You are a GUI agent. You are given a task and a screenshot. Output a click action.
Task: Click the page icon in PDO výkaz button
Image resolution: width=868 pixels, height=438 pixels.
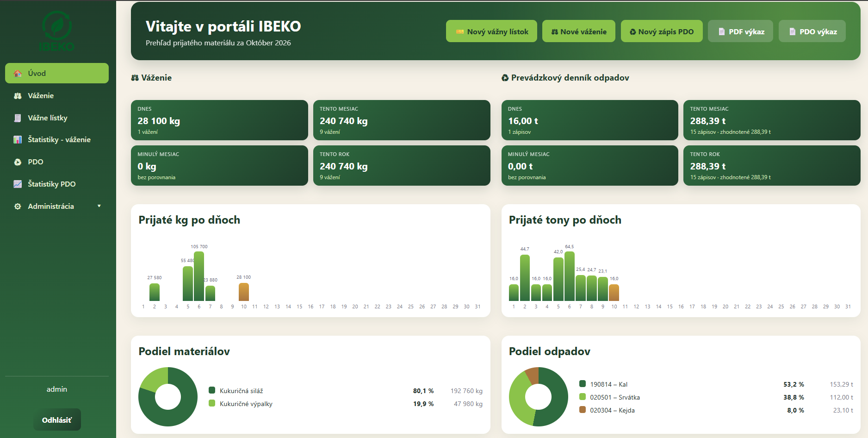[792, 32]
